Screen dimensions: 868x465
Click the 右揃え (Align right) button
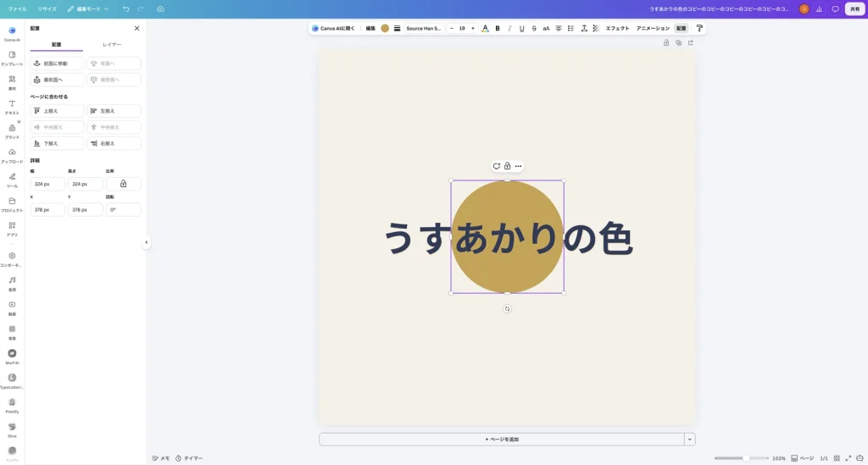114,143
